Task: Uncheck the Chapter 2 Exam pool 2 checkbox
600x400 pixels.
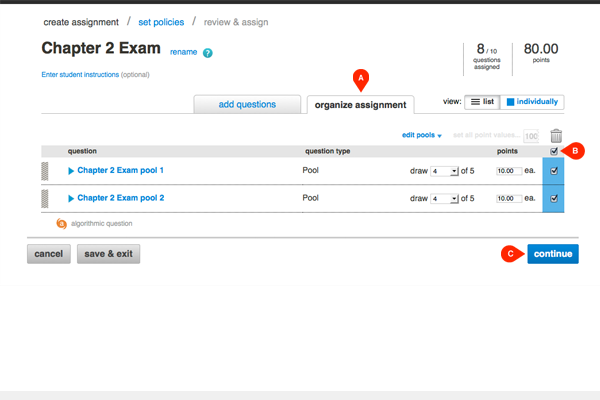Action: point(555,198)
